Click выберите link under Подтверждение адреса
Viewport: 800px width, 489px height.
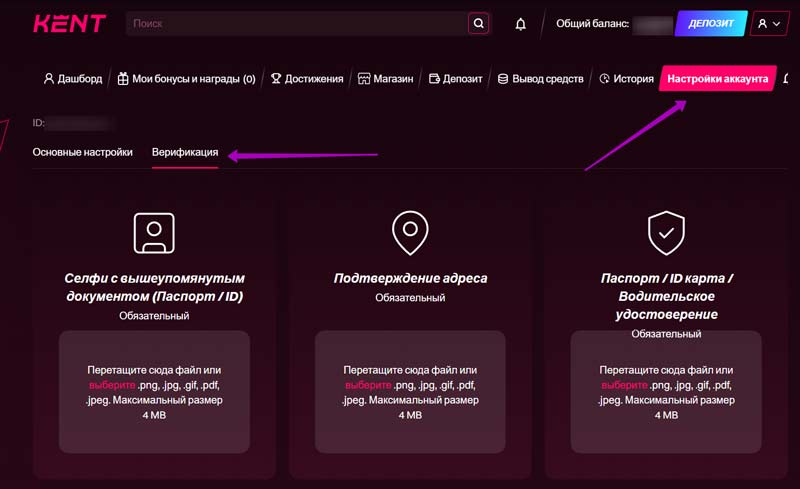coord(366,385)
